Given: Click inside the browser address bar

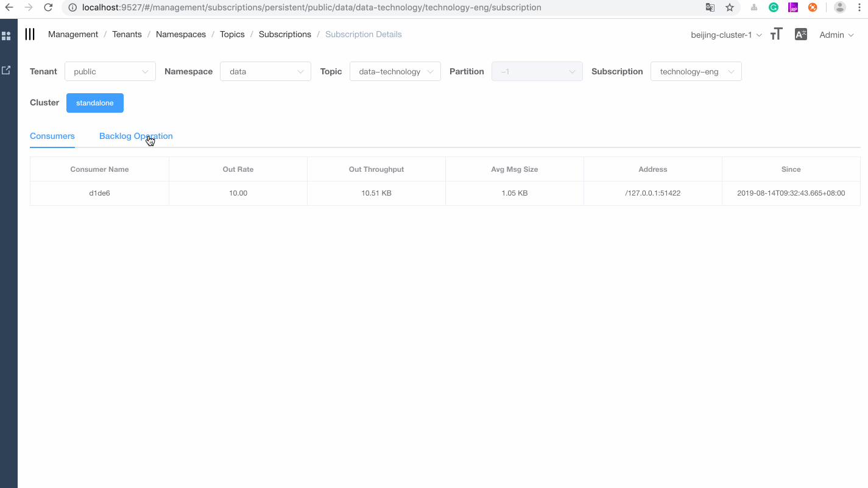Looking at the screenshot, I should click(365, 7).
